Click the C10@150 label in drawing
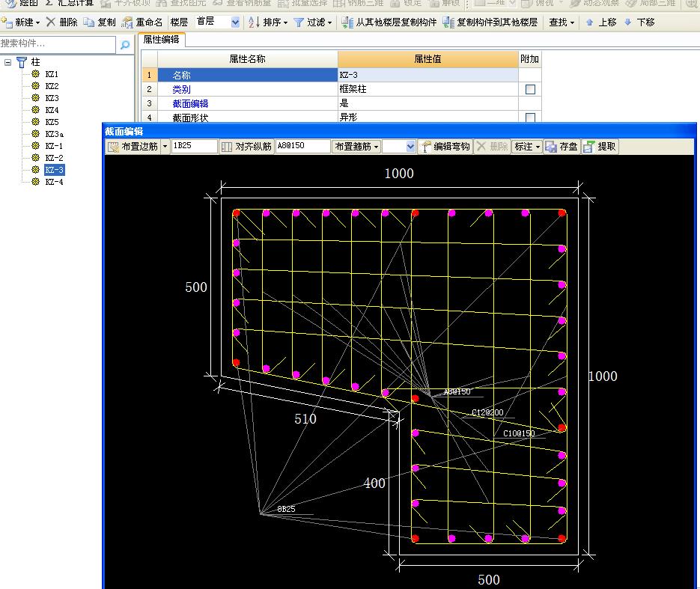This screenshot has height=589, width=700. tap(519, 433)
